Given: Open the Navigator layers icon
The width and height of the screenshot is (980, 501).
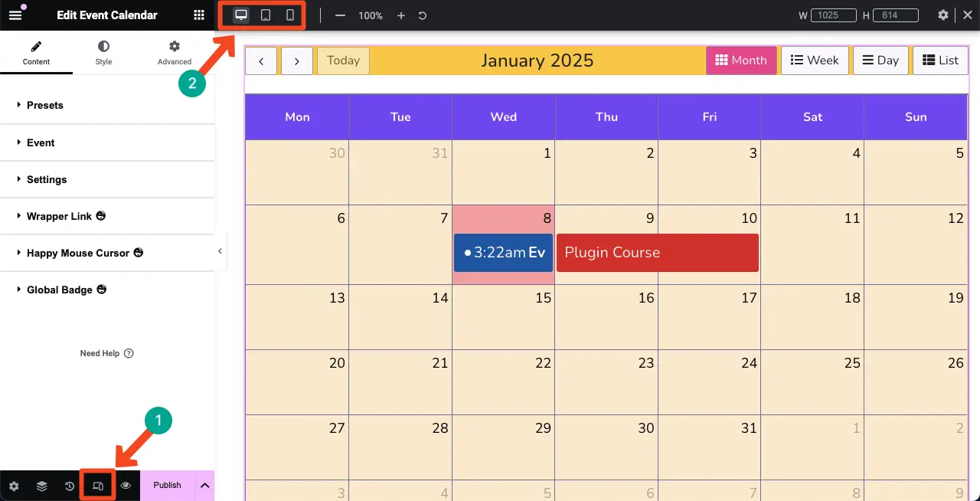Looking at the screenshot, I should click(x=42, y=486).
